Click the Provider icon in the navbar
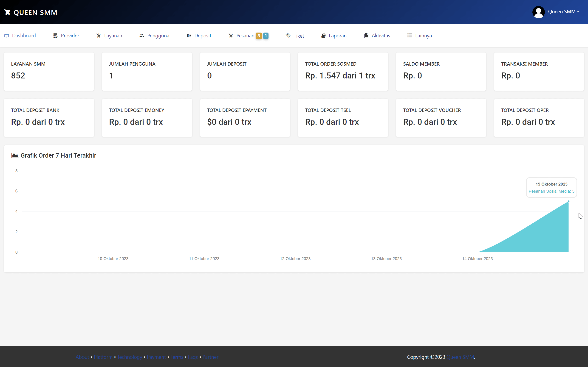Screen dimensions: 588x367 55,35
